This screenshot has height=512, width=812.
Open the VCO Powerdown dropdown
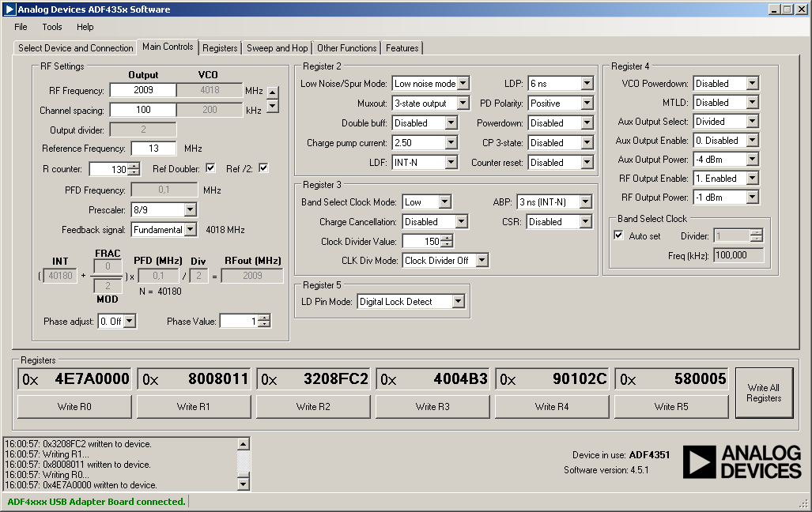753,83
